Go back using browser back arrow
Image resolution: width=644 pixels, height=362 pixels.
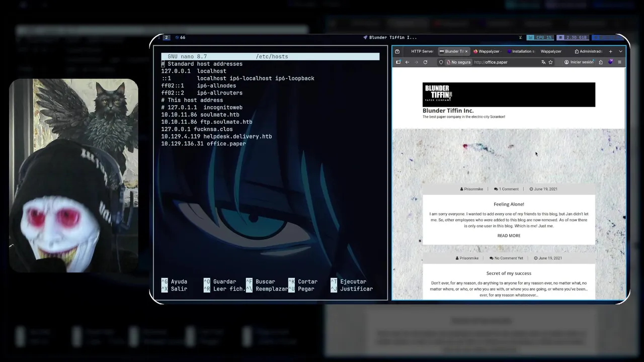(407, 62)
